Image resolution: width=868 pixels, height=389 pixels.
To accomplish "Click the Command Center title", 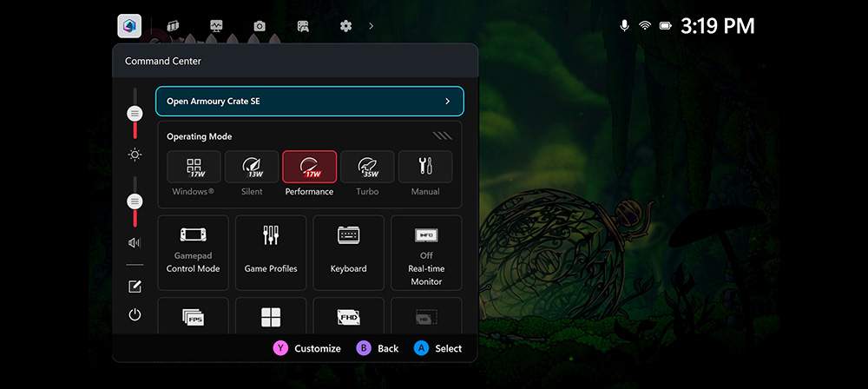I will (163, 61).
